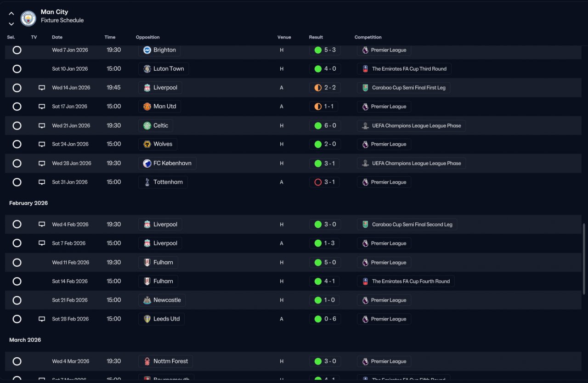The image size is (588, 383).
Task: Select the Luton Town fixture radio button
Action: point(17,69)
